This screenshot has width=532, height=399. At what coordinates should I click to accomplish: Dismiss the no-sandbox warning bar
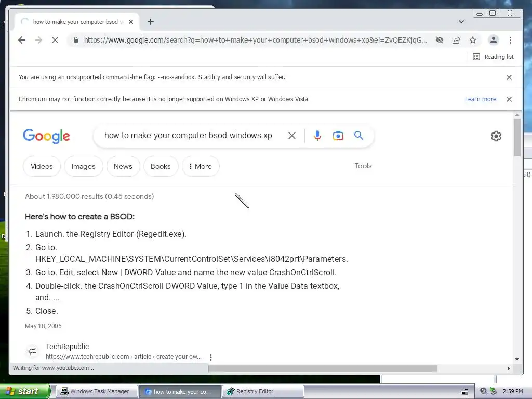[509, 77]
